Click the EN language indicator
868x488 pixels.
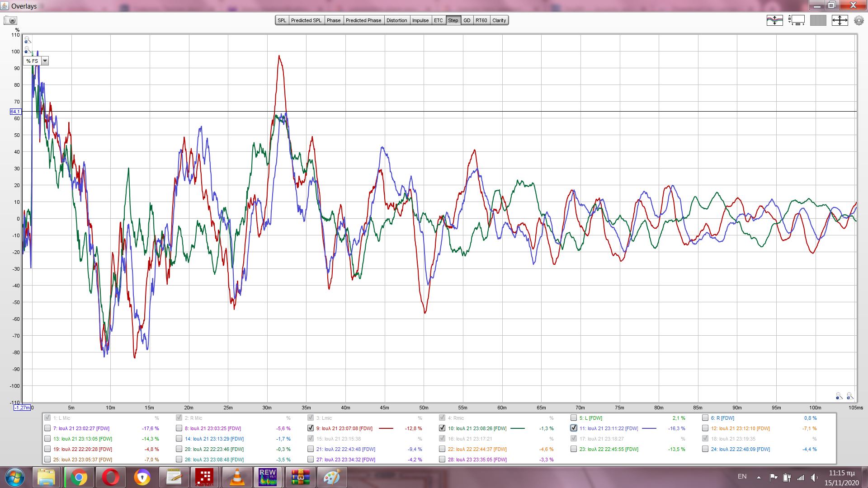[x=742, y=477]
